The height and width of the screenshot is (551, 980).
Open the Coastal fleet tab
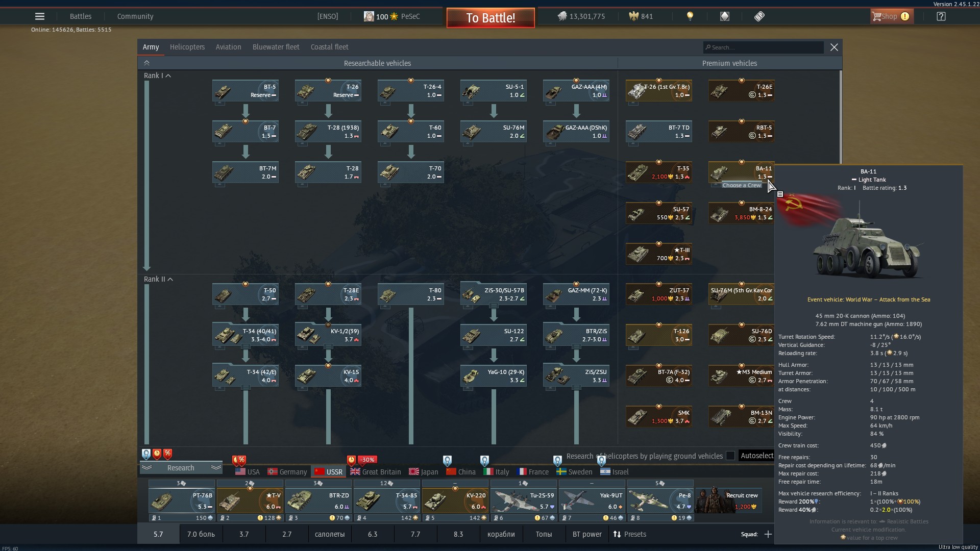click(329, 47)
